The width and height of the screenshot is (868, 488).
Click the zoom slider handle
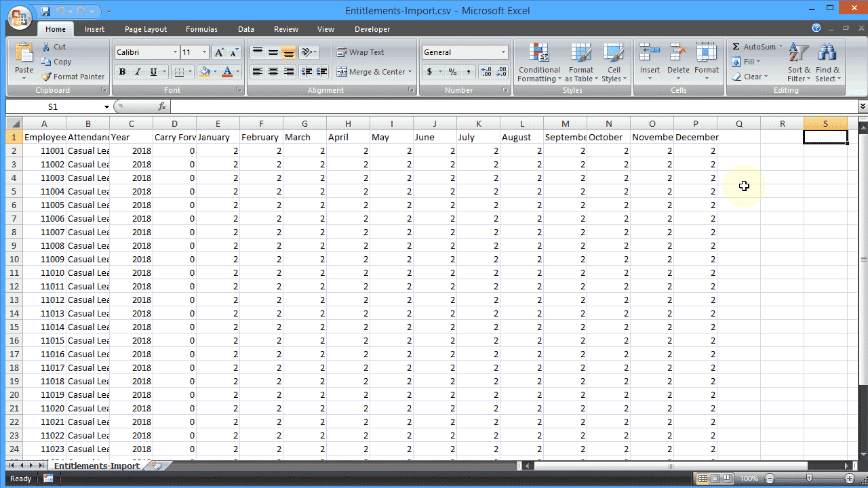click(809, 479)
